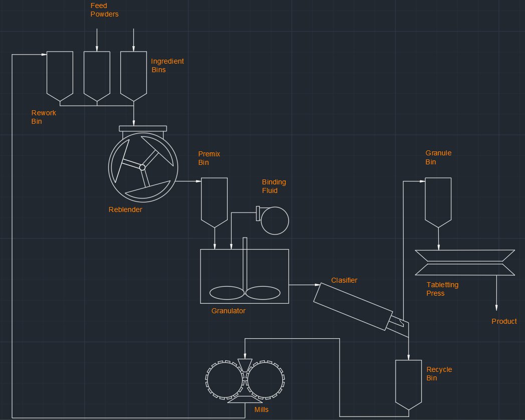Select the Mills label text
This screenshot has width=525, height=420.
coord(261,409)
